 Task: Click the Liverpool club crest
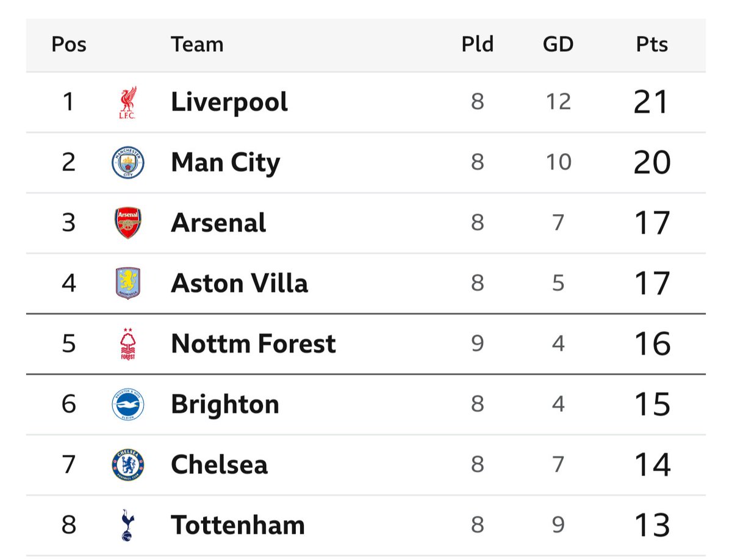coord(128,102)
